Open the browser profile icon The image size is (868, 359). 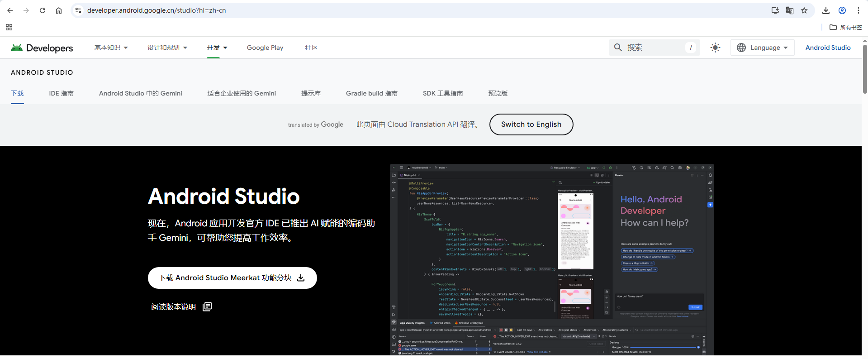coord(842,10)
